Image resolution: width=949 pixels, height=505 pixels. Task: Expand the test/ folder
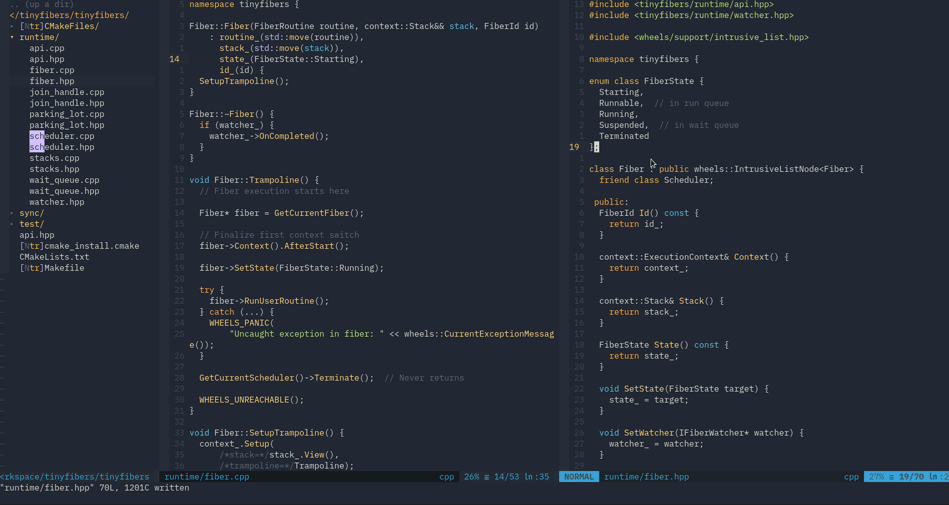pos(31,224)
